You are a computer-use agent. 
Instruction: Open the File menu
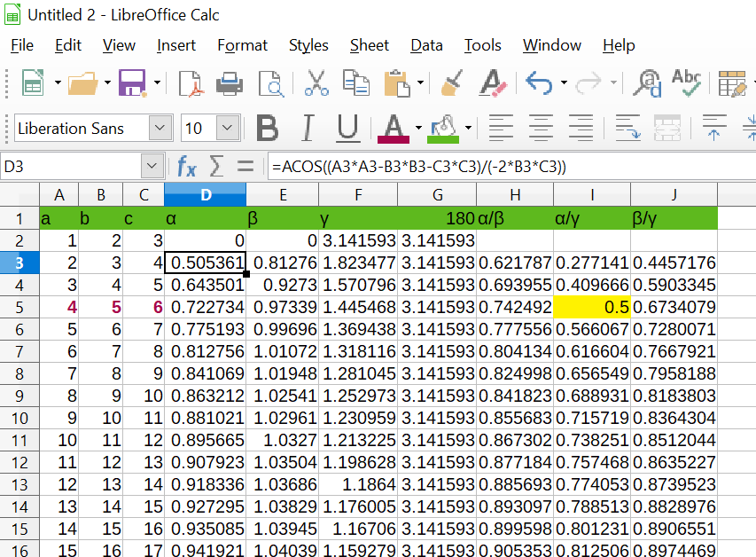22,45
